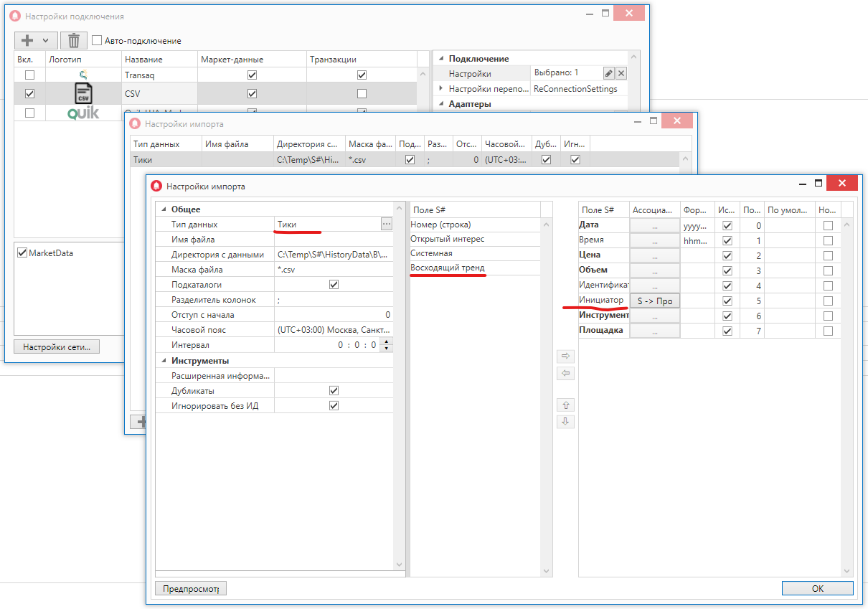Click the ellipsis button next to Тики

[387, 225]
